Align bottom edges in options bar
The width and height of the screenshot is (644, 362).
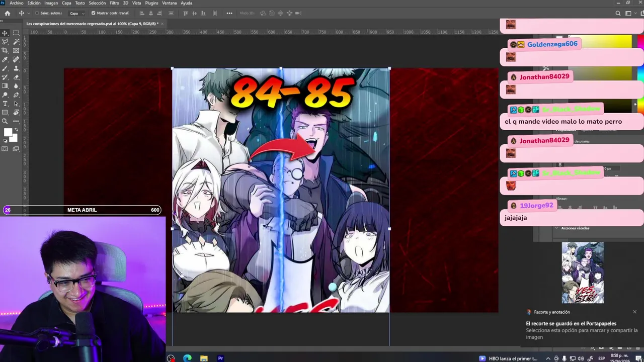pos(204,13)
